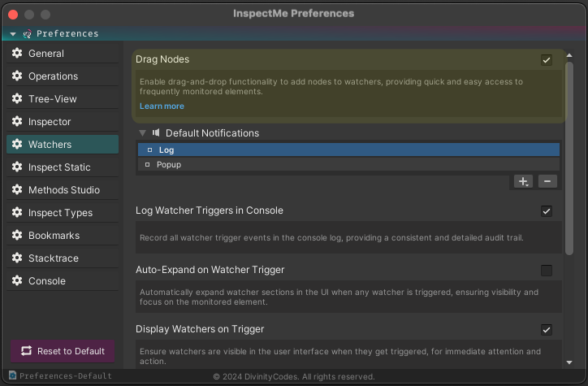Click the gear icon beside Methods Studio

[x=17, y=189]
